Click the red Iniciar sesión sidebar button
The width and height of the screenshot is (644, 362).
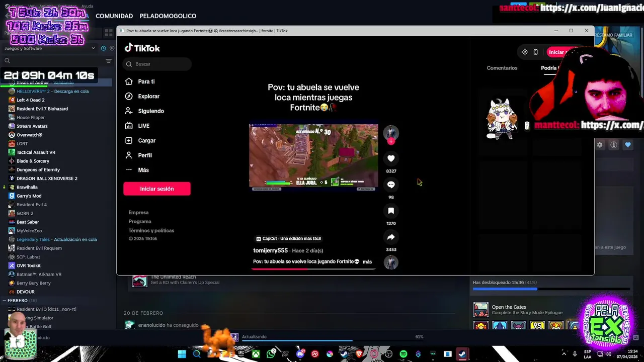pyautogui.click(x=157, y=189)
